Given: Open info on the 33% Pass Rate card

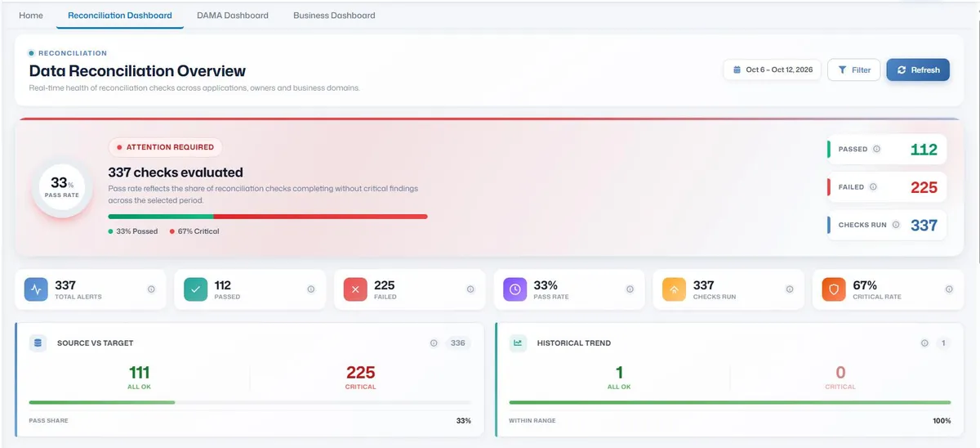Looking at the screenshot, I should point(630,289).
